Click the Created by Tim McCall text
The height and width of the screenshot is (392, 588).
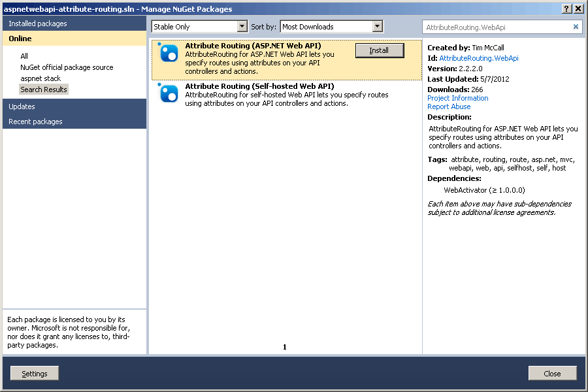point(466,48)
